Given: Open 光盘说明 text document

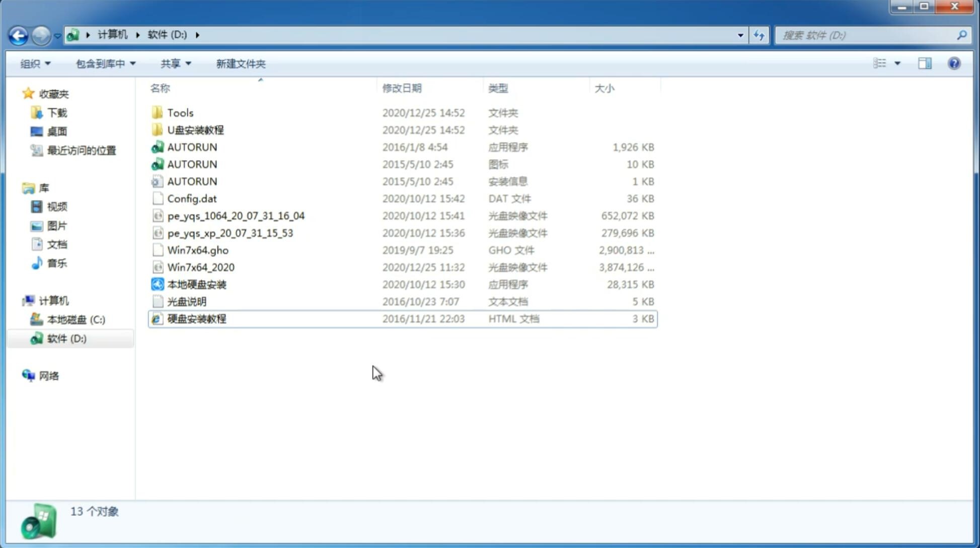Looking at the screenshot, I should 186,301.
